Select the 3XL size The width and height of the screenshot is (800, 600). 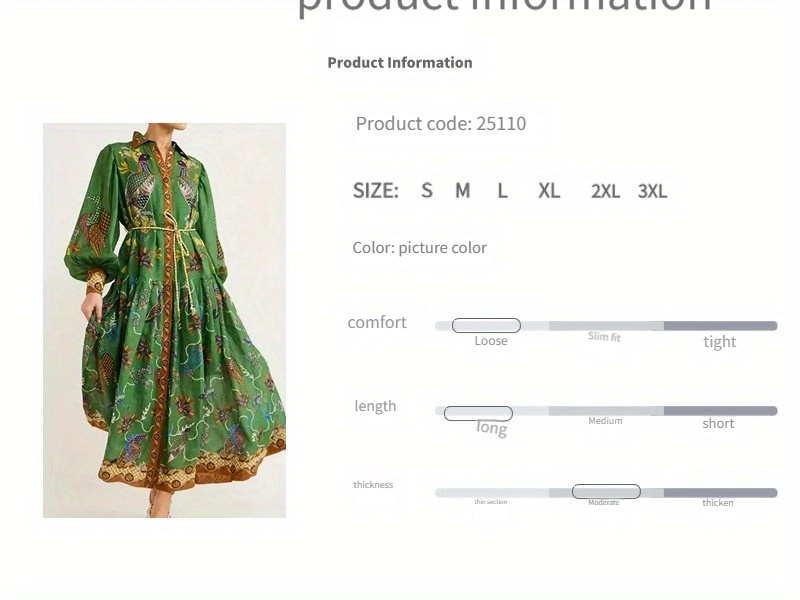point(652,191)
